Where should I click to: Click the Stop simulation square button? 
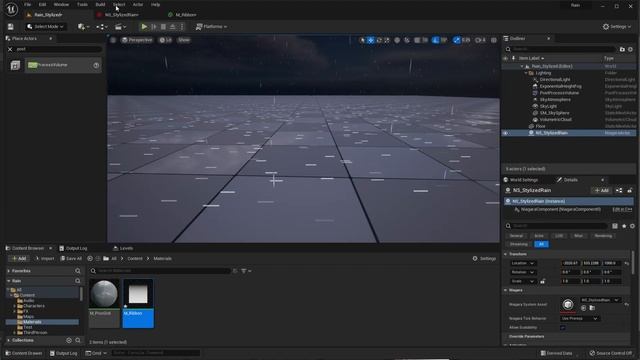point(163,27)
